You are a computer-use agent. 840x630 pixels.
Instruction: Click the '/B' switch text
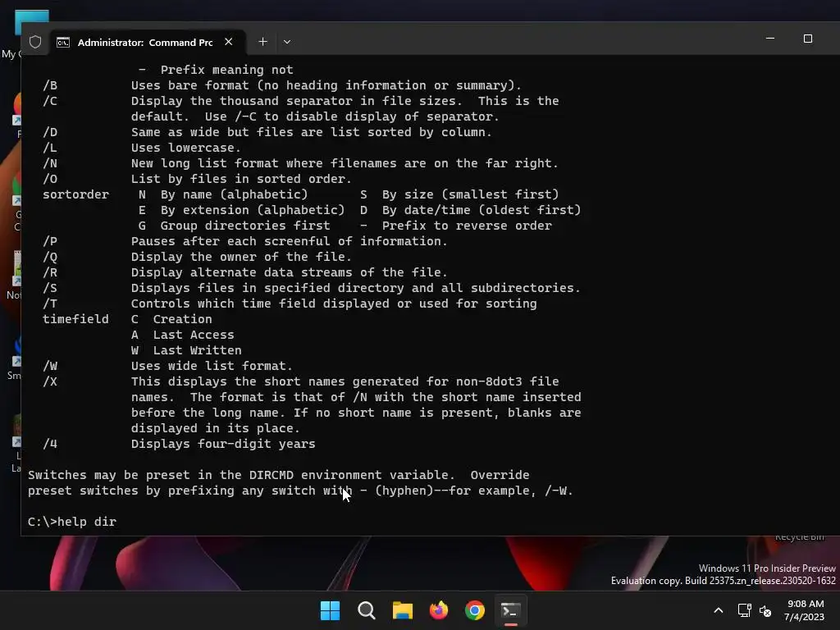[50, 85]
